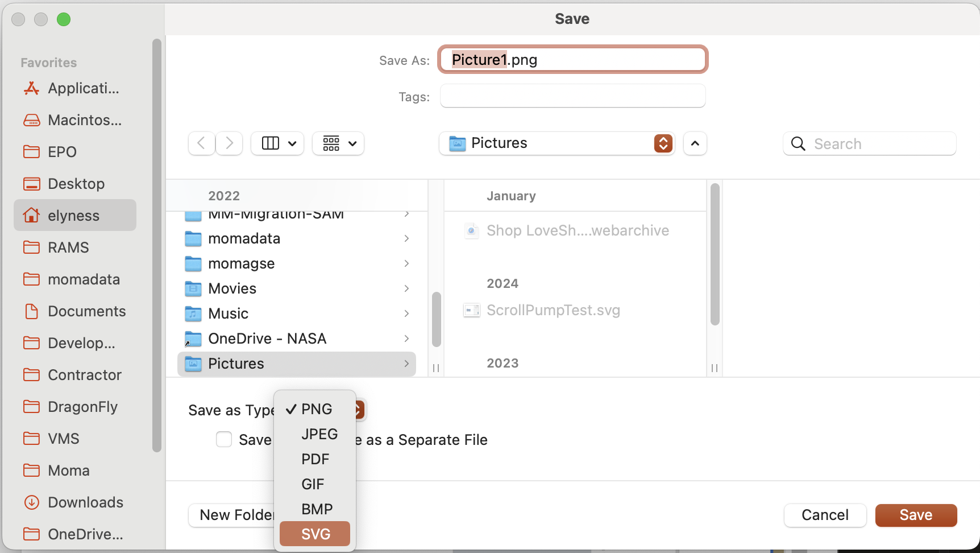The image size is (980, 553).
Task: Go to elyness home folder
Action: pyautogui.click(x=74, y=216)
